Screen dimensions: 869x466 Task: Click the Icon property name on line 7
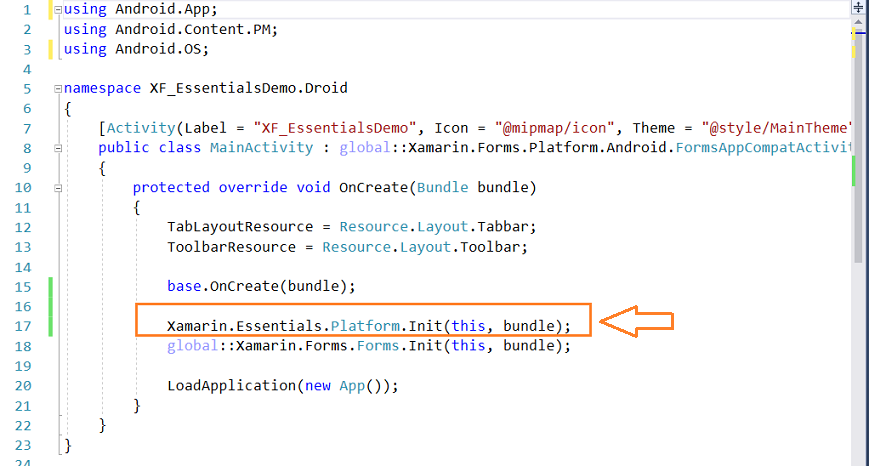pyautogui.click(x=451, y=128)
